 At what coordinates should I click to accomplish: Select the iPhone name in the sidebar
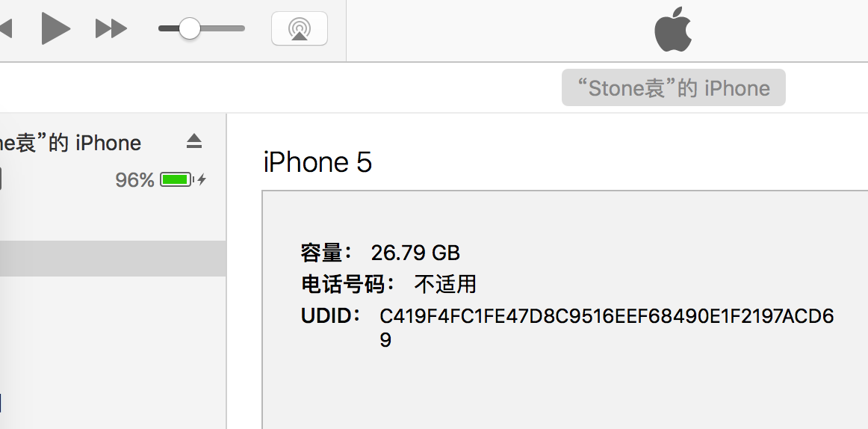(x=70, y=143)
